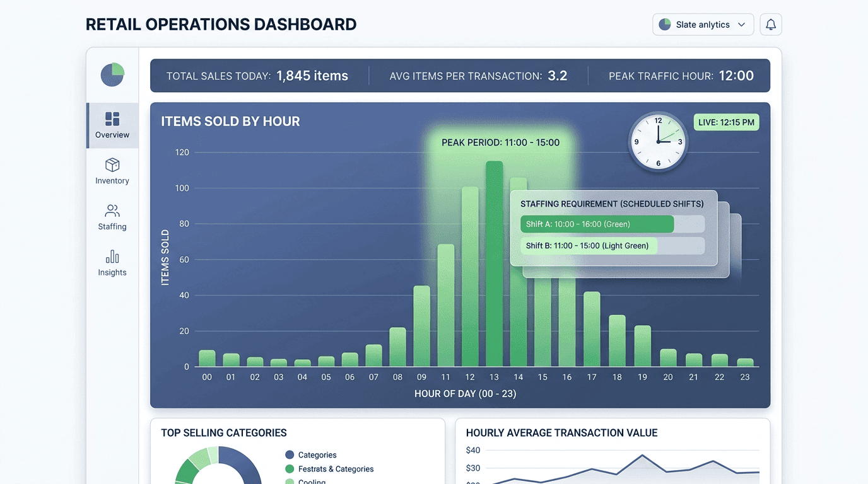Click the Festrats & Categories green swatch
Screen dimensions: 868x484
[290, 469]
